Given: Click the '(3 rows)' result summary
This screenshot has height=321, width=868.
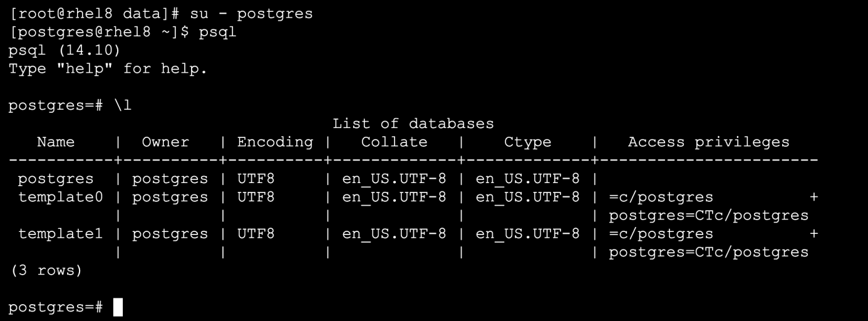Looking at the screenshot, I should (46, 270).
